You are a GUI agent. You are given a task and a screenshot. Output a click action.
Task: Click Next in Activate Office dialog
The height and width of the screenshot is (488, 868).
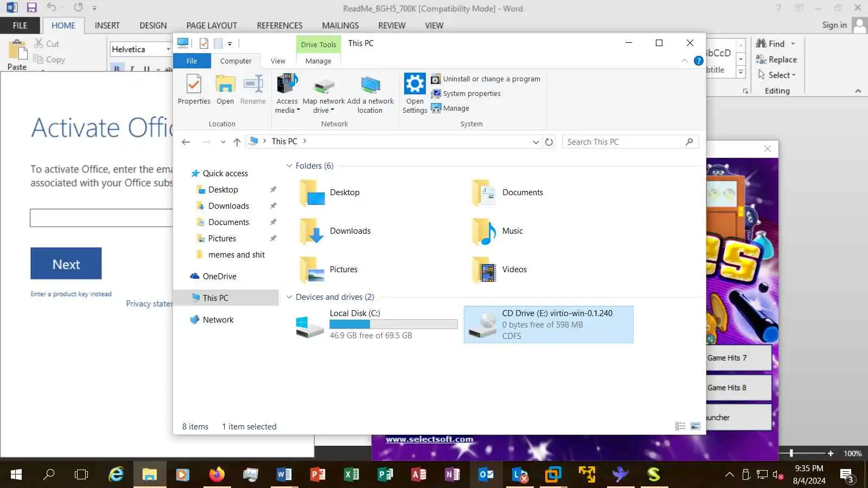66,264
